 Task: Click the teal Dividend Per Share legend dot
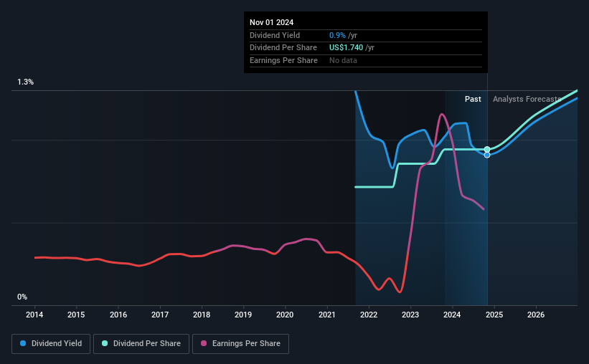tap(105, 343)
